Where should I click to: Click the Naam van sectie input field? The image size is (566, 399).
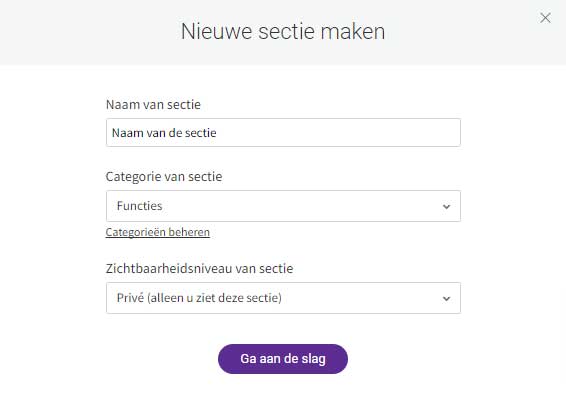(x=283, y=133)
